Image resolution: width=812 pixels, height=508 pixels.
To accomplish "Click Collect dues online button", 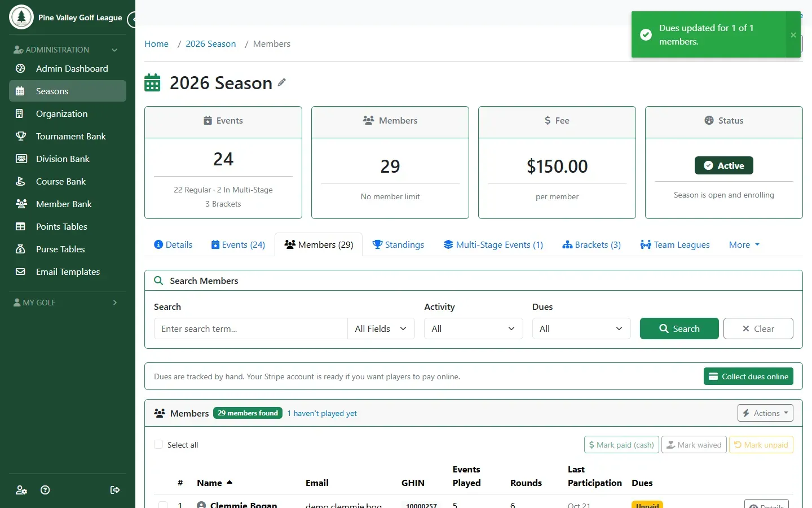I will 748,376.
